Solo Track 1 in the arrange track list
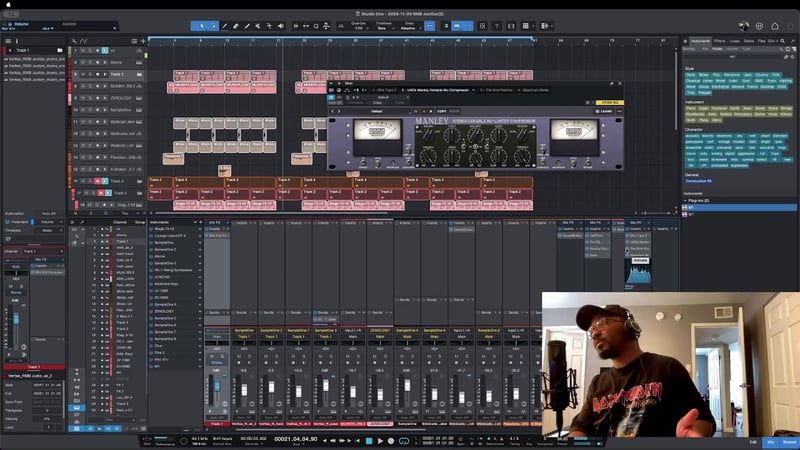 click(90, 74)
